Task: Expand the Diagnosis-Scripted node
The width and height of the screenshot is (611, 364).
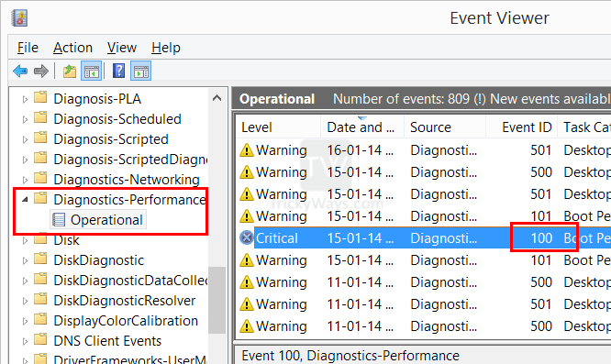Action: 25,139
